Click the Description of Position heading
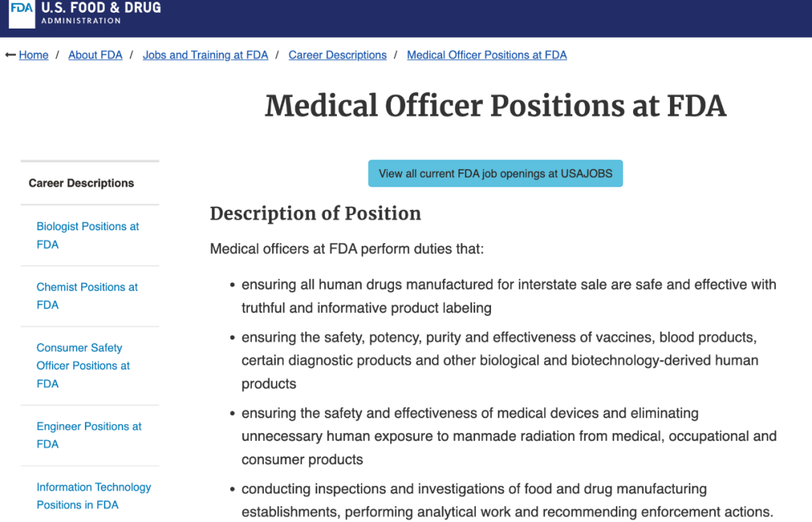 point(315,214)
